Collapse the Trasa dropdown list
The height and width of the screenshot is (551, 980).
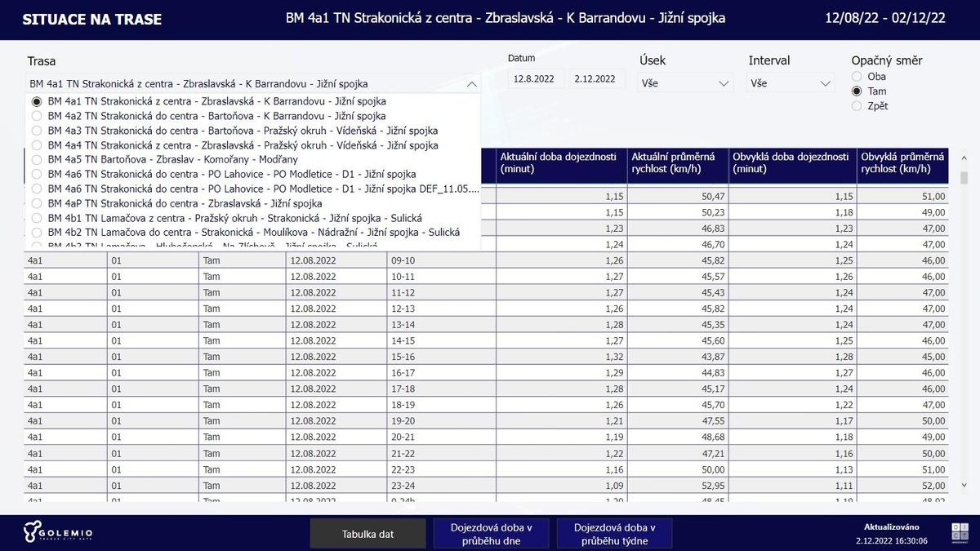pos(471,83)
